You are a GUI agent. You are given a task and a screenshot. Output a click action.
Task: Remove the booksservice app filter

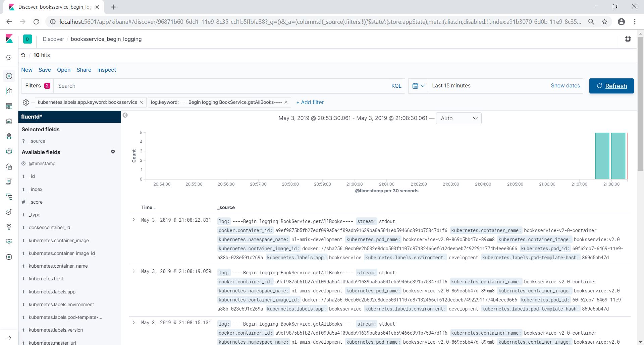(x=141, y=102)
